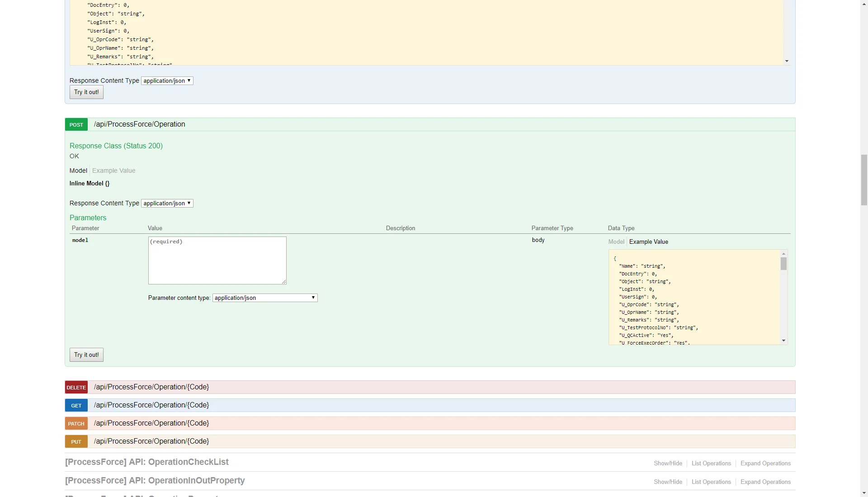
Task: Open POST Response Content Type dropdown
Action: pyautogui.click(x=167, y=203)
